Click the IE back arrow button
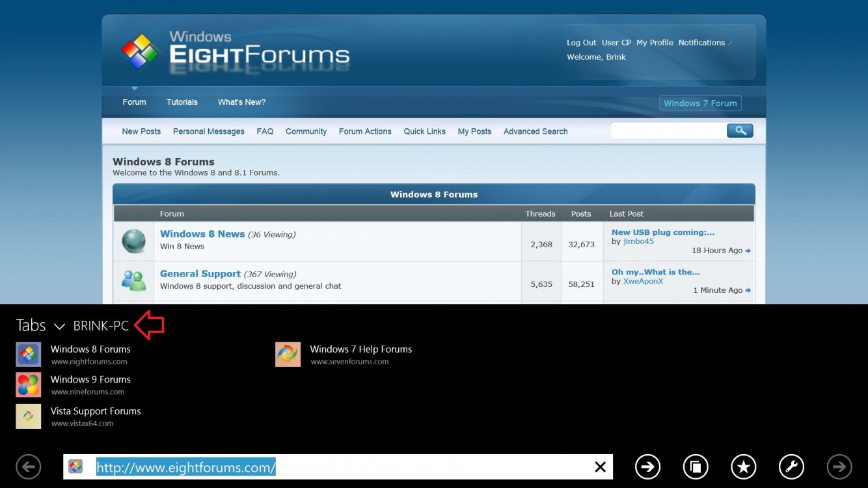This screenshot has height=488, width=868. (28, 467)
